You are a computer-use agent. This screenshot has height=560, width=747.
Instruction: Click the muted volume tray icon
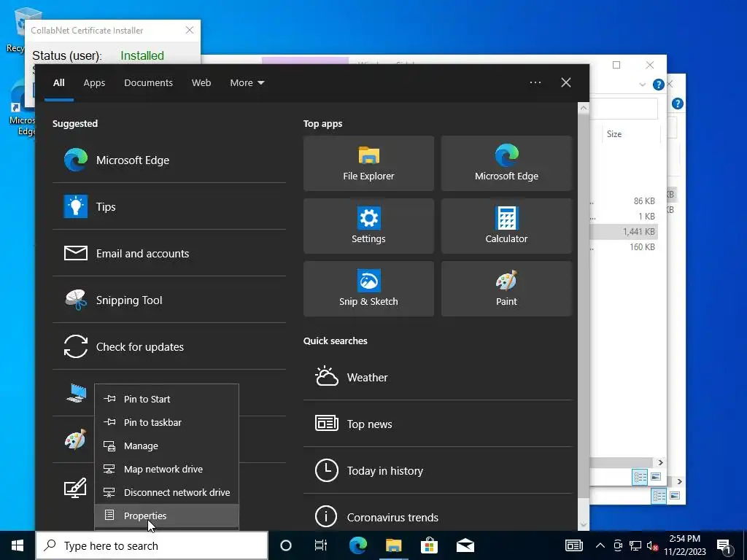[x=652, y=545]
